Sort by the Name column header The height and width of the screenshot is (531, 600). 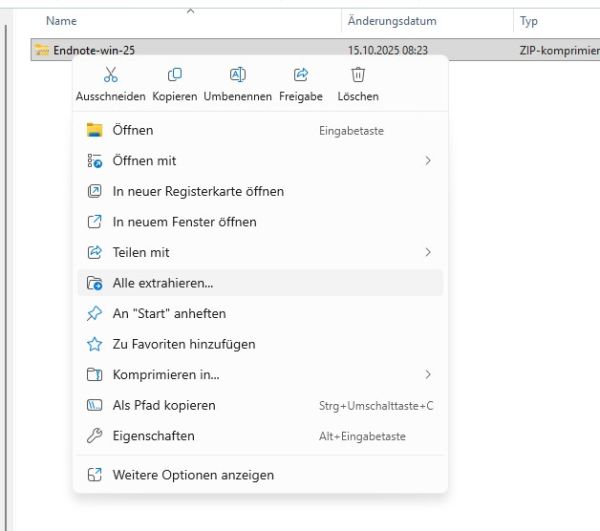click(x=62, y=21)
